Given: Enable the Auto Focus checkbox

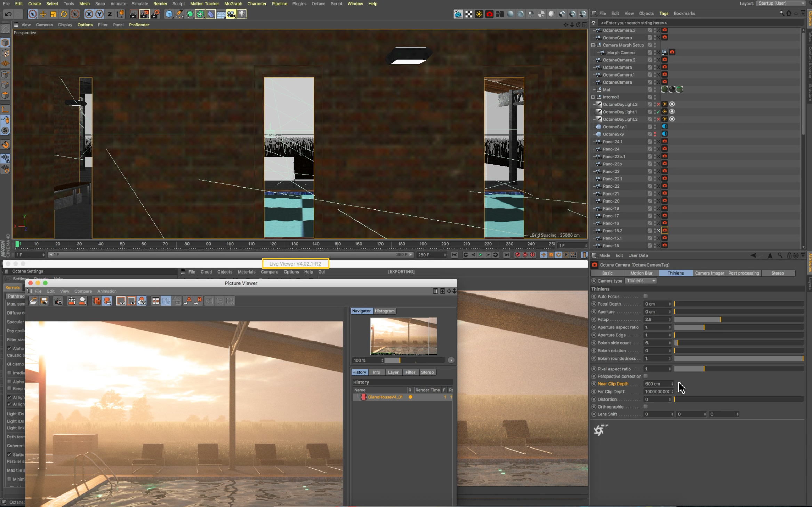Looking at the screenshot, I should [645, 296].
